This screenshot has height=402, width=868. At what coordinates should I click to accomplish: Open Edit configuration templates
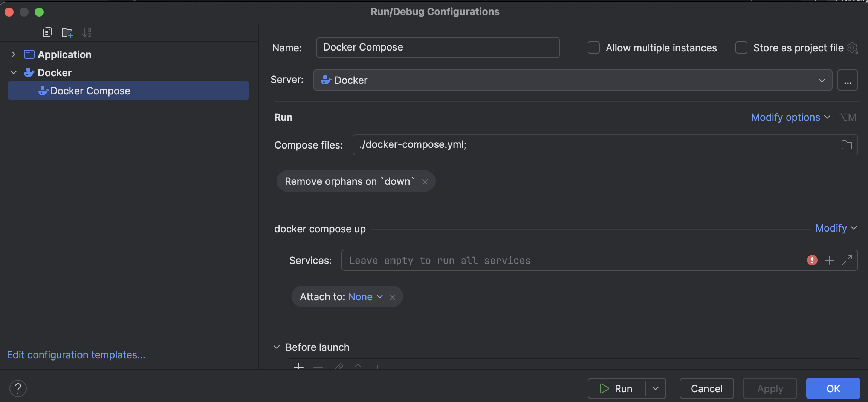pyautogui.click(x=75, y=354)
